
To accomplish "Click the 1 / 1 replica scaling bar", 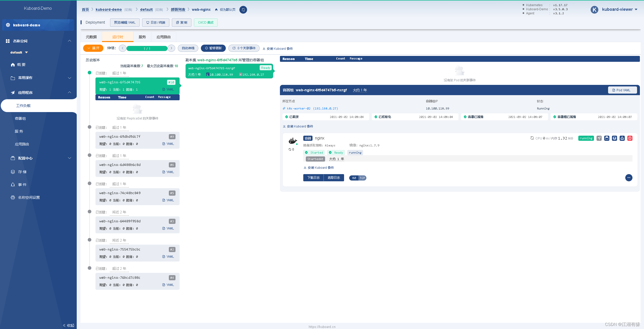I will pos(147,48).
